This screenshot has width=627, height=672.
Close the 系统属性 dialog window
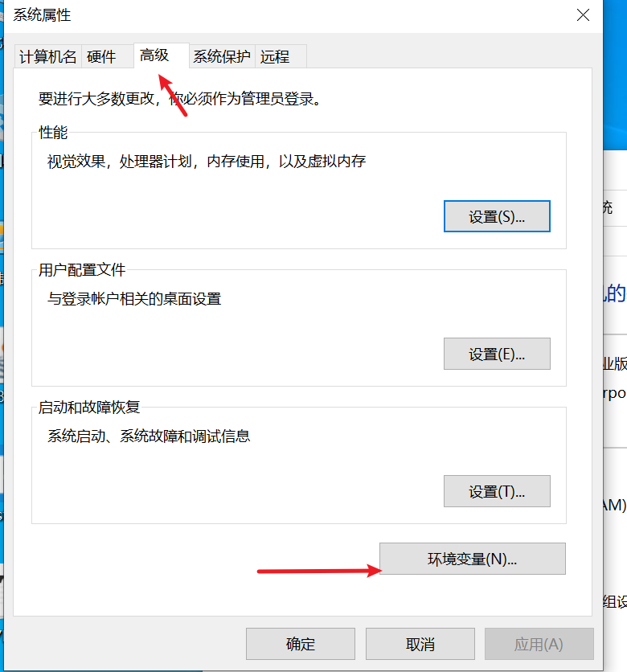pos(584,14)
